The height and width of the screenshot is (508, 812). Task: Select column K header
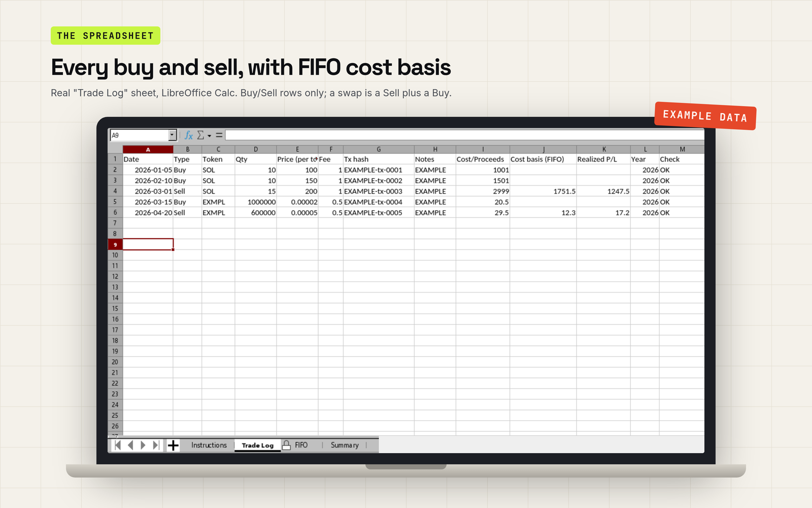pos(604,149)
